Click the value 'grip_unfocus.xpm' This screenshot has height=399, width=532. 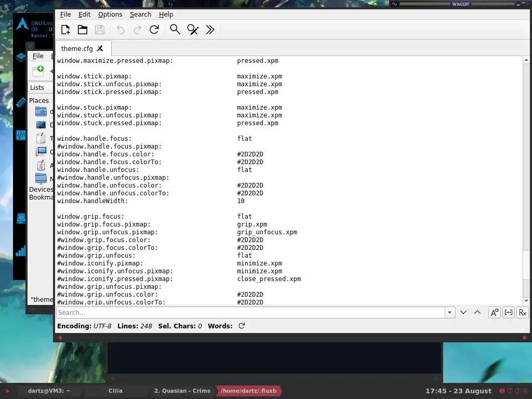coord(267,232)
